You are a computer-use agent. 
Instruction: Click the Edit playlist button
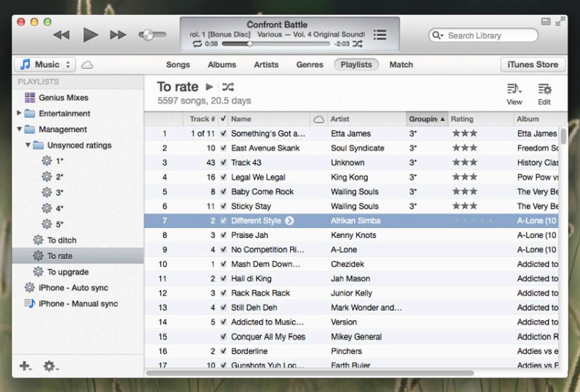coord(545,94)
